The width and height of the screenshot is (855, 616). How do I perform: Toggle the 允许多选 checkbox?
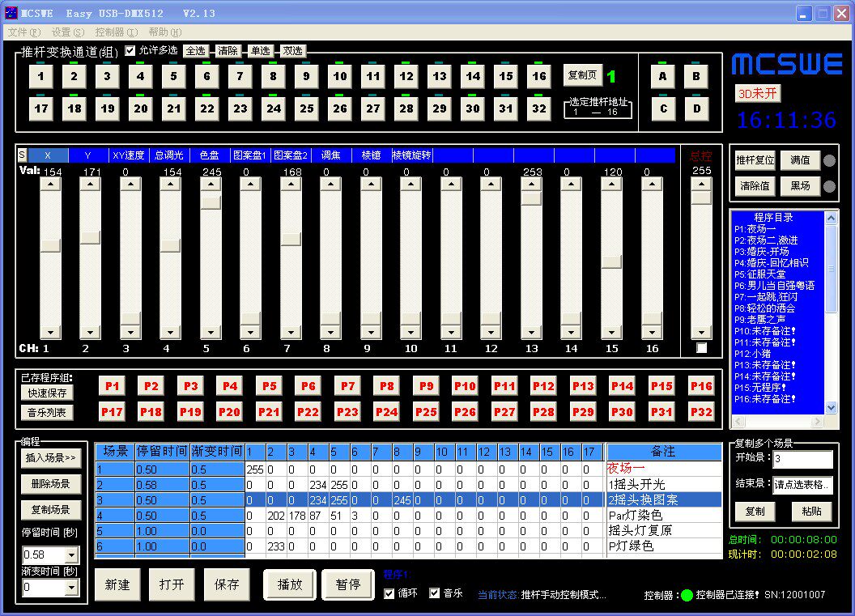coord(130,50)
